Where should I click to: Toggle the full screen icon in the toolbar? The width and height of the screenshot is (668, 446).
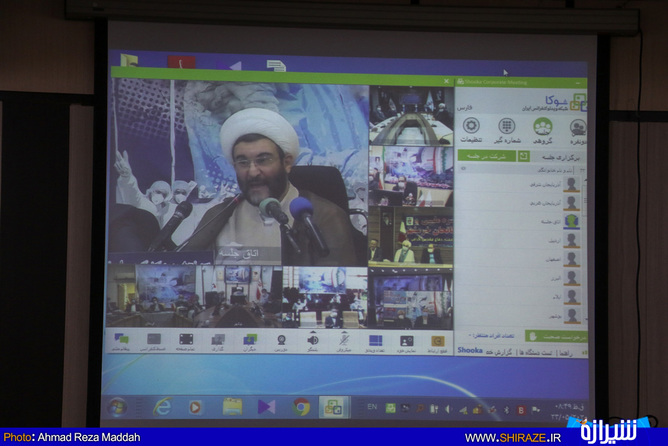186,340
